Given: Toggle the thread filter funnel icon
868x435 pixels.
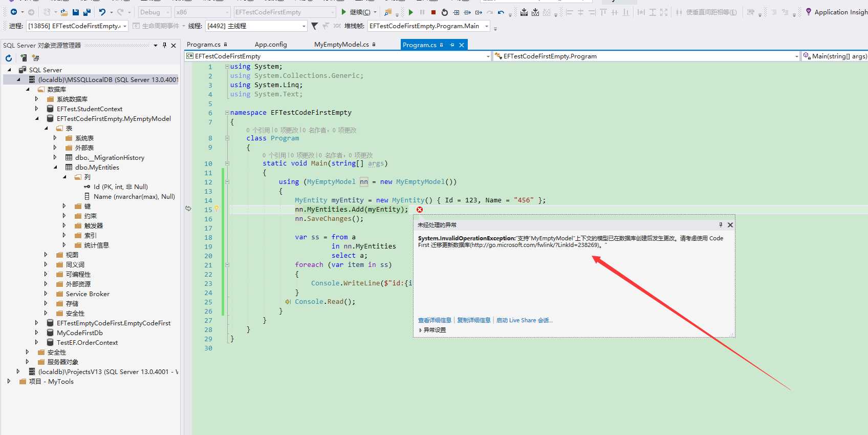Looking at the screenshot, I should [314, 26].
